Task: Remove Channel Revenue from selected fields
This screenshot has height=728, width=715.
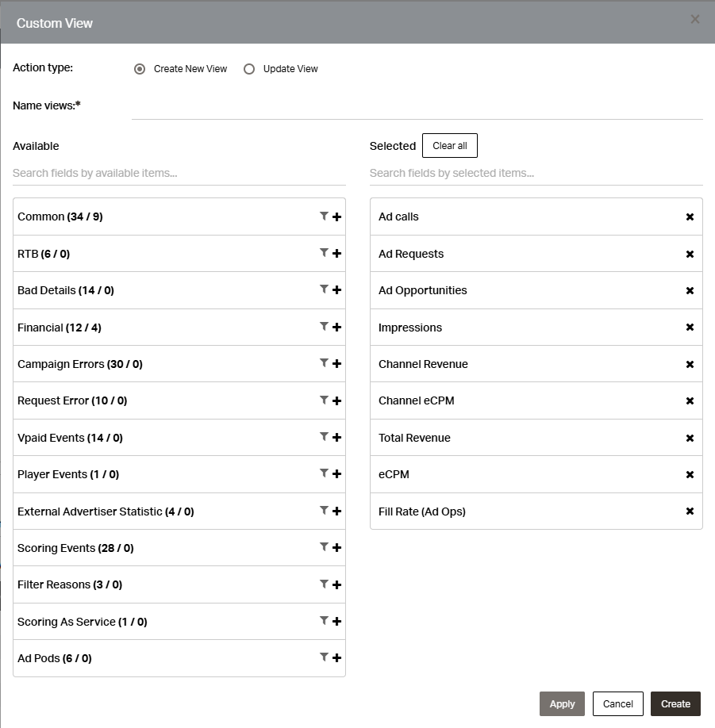Action: pyautogui.click(x=690, y=364)
